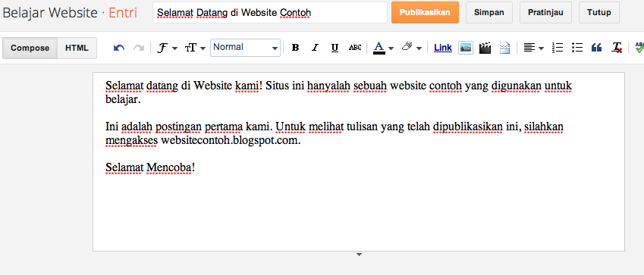Image resolution: width=644 pixels, height=275 pixels.
Task: Insert a hyperlink with Link
Action: pyautogui.click(x=443, y=48)
